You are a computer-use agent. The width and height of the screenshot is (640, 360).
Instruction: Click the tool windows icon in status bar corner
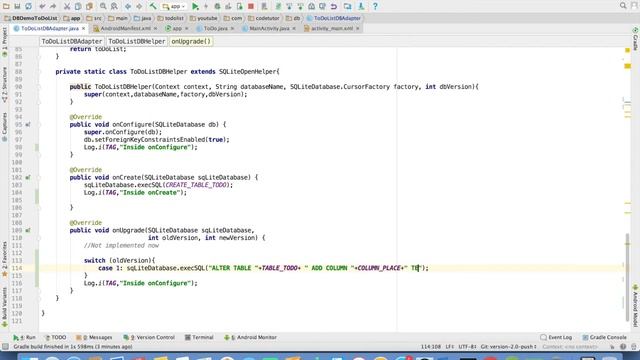pyautogui.click(x=5, y=347)
